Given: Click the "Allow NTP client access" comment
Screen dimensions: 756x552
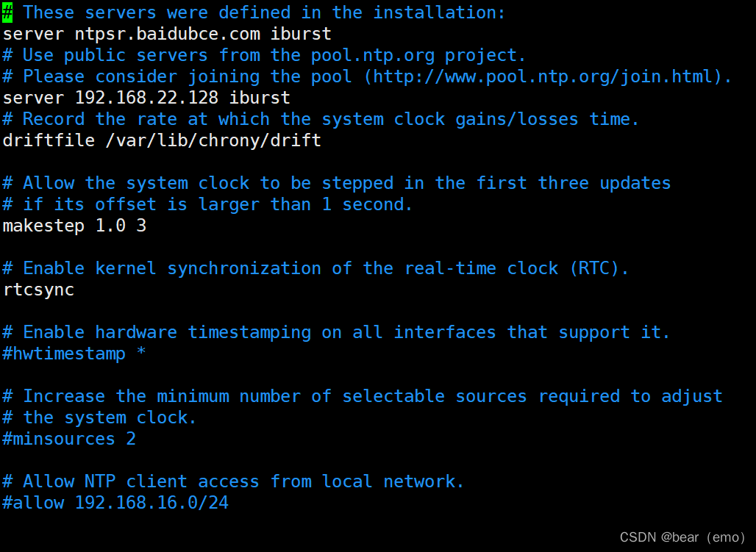Looking at the screenshot, I should coord(234,481).
